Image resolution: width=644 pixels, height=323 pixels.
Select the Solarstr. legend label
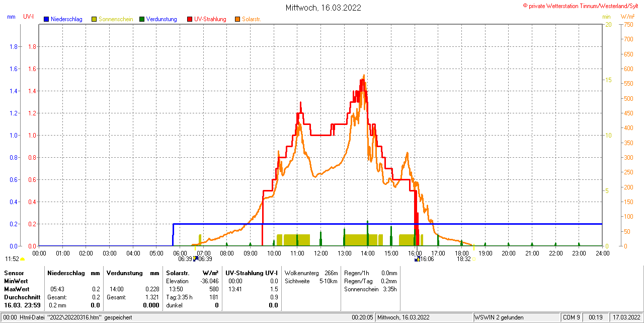coord(252,19)
